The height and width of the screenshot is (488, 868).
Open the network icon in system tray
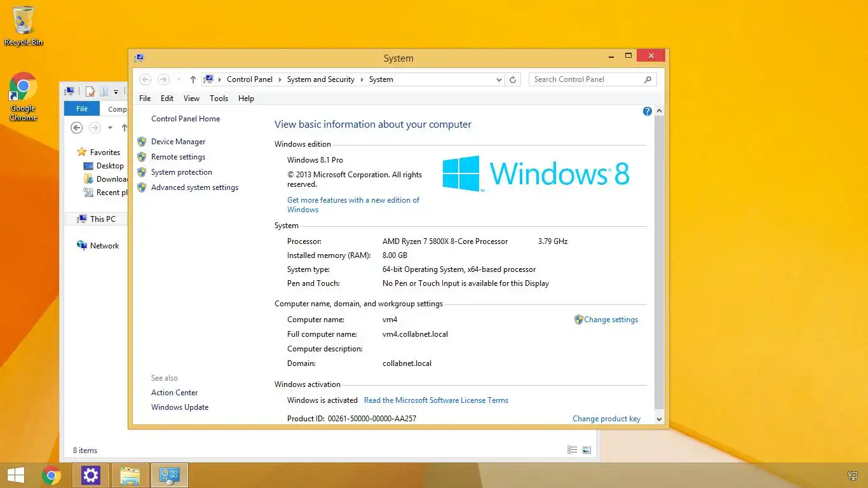click(853, 475)
